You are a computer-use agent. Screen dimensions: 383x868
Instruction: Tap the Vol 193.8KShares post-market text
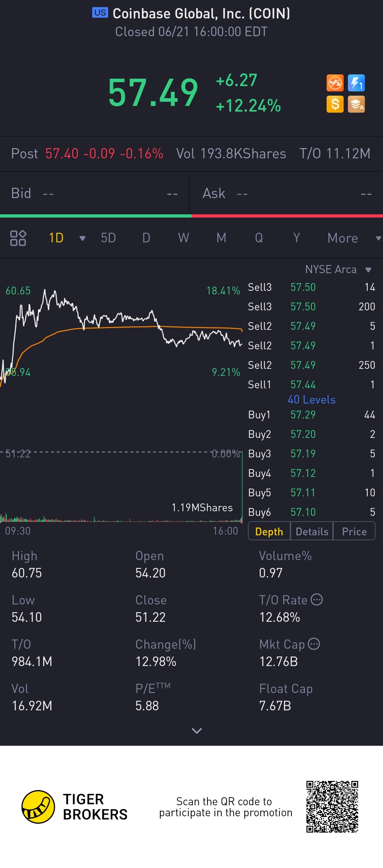pyautogui.click(x=231, y=154)
